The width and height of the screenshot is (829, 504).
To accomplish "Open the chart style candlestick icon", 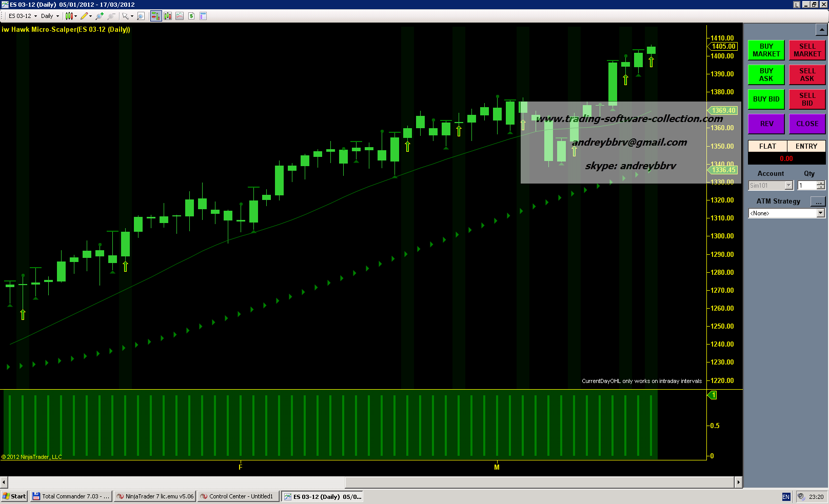I will (x=69, y=16).
